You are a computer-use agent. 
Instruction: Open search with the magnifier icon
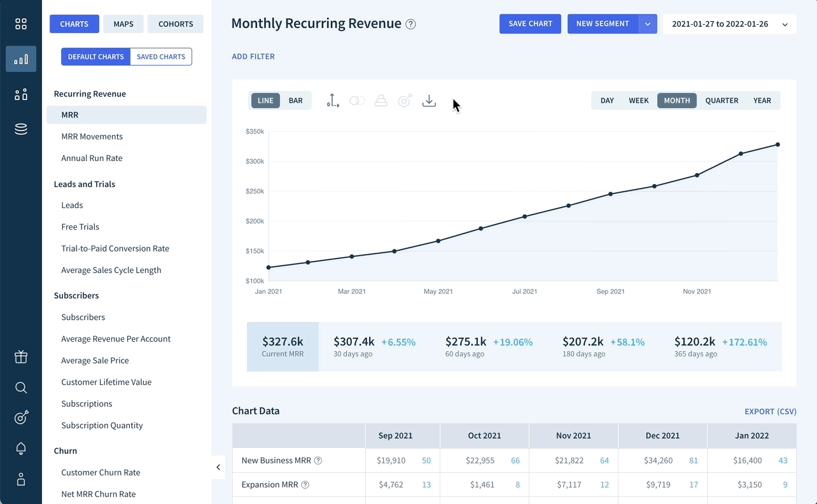pos(21,388)
